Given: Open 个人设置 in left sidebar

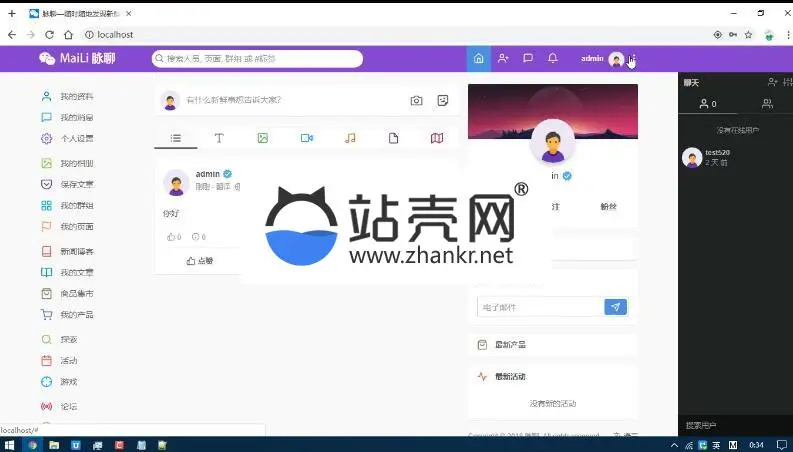Looking at the screenshot, I should tap(76, 139).
